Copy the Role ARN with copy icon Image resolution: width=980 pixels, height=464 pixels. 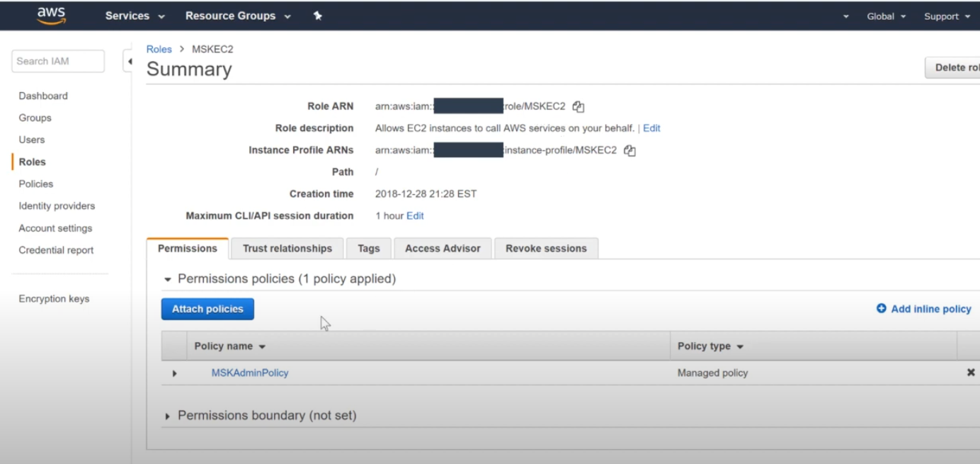(x=579, y=107)
